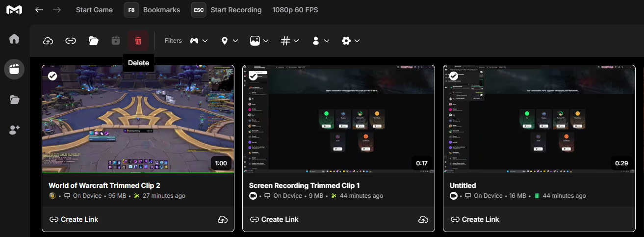644x237 pixels.
Task: Uncheck the Untitled clip checkbox
Action: point(454,76)
